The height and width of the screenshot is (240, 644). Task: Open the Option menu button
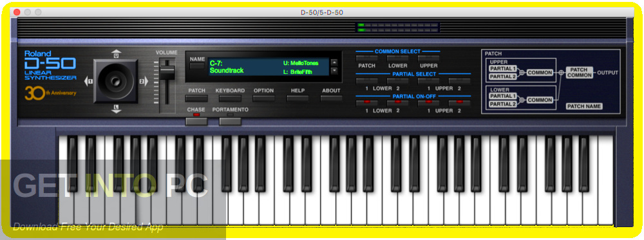tap(263, 98)
